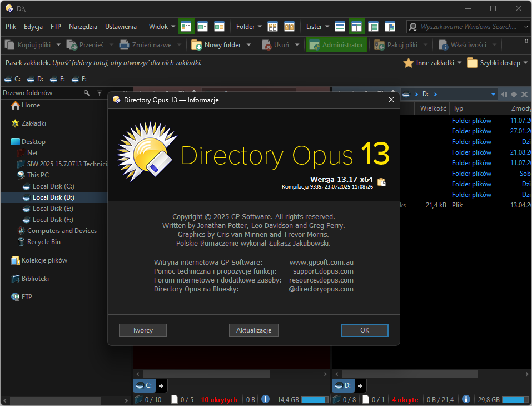Select Zakładki in the folder tree

click(x=29, y=123)
